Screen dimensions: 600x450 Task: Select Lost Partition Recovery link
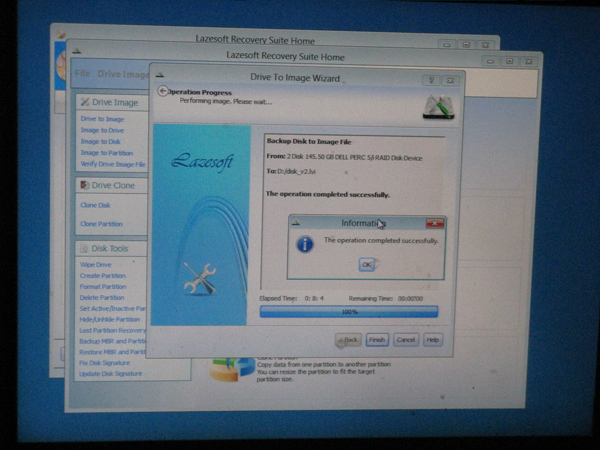112,330
